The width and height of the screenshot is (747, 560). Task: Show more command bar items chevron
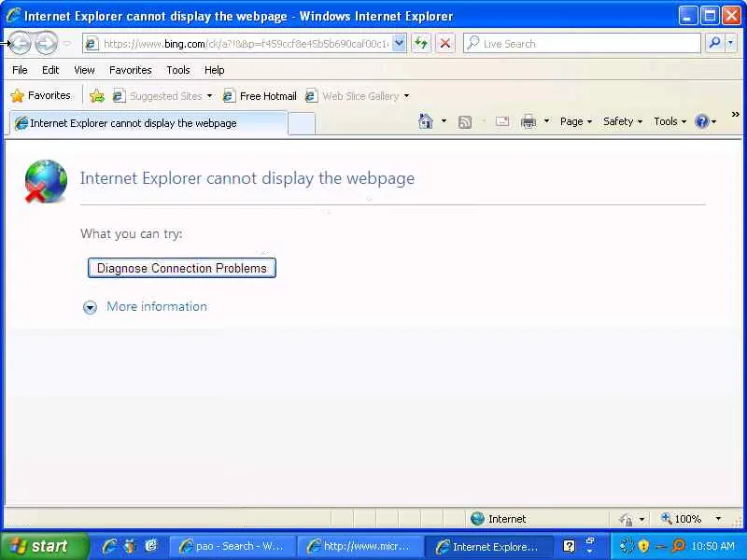pos(735,114)
